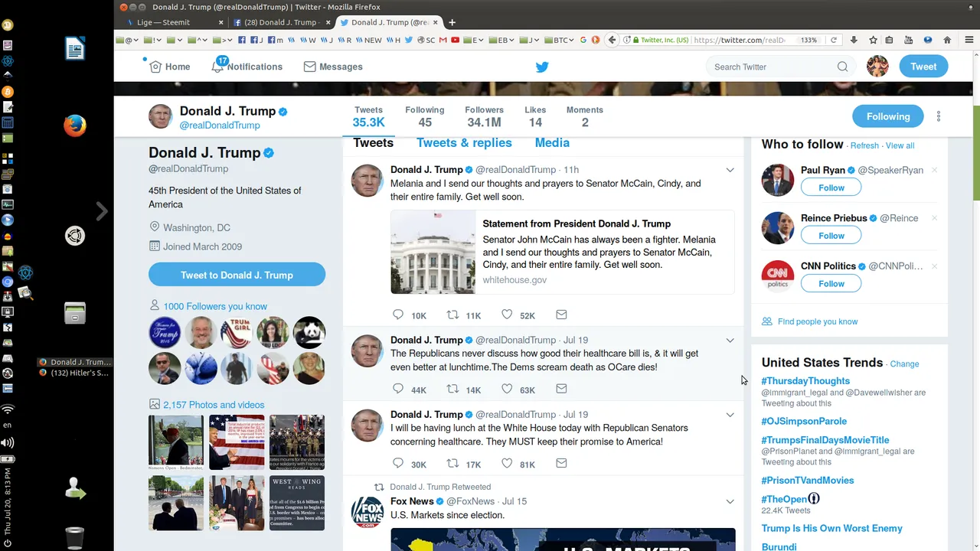Switch to the Tweets & replies tab
Screen dimensions: 980x551
[464, 143]
